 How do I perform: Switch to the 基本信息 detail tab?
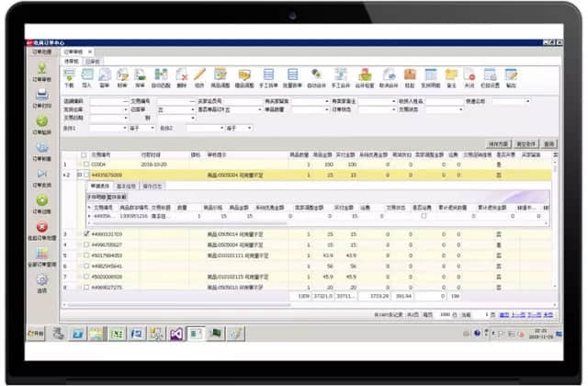tap(127, 185)
